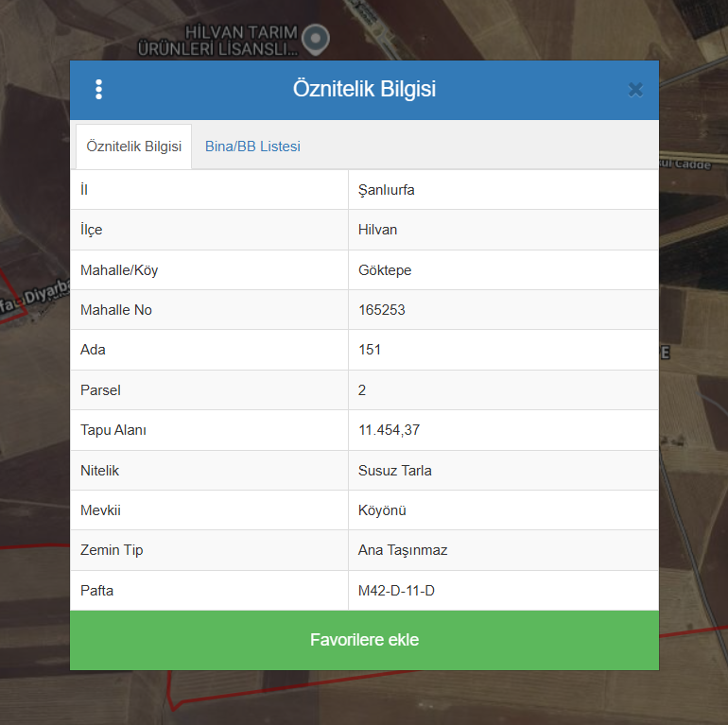Switch to the Bina/BB Listesi tab

point(252,147)
